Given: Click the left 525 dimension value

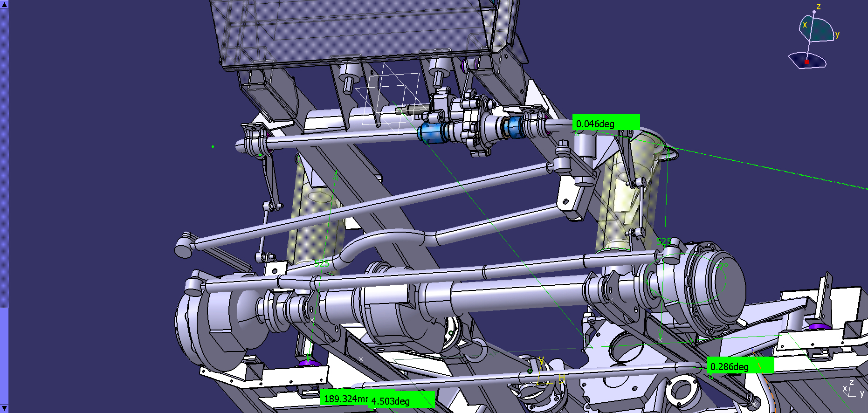Looking at the screenshot, I should (x=322, y=263).
